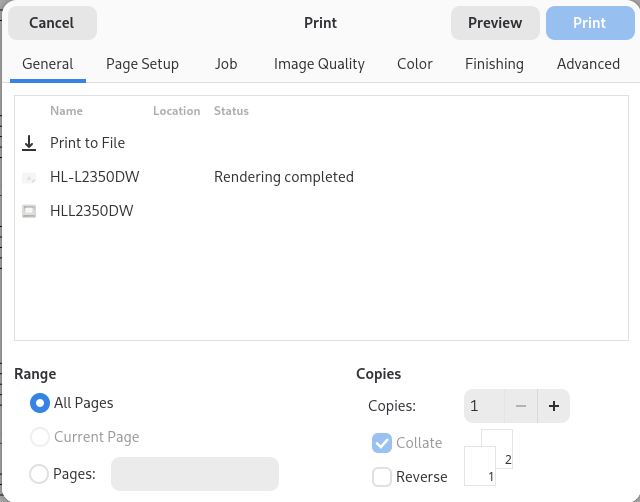Click the Rendering completed status text
This screenshot has height=502, width=640.
[x=284, y=177]
